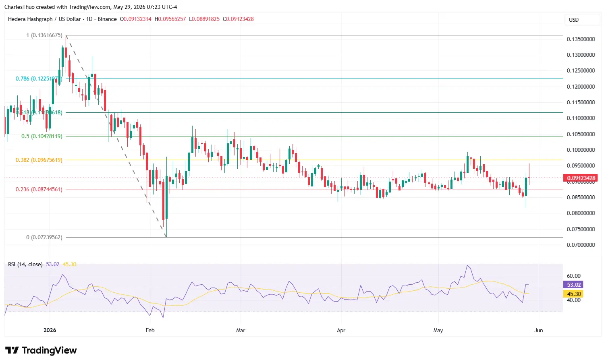Click the 0.09500000 price axis value
Image resolution: width=606 pixels, height=364 pixels.
581,165
